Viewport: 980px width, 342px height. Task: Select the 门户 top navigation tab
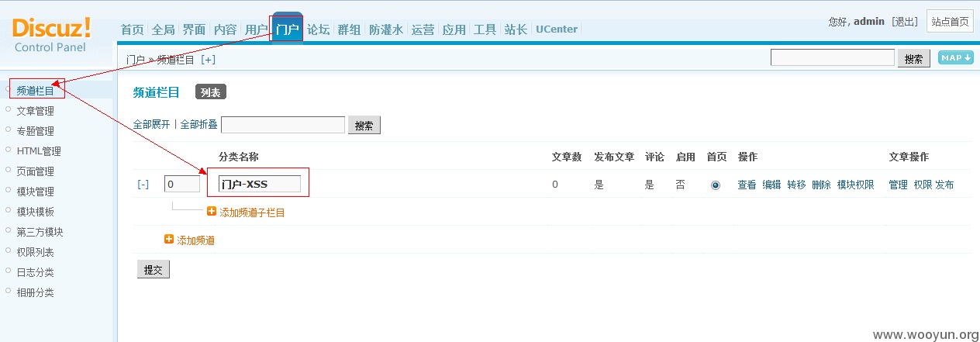pos(287,29)
